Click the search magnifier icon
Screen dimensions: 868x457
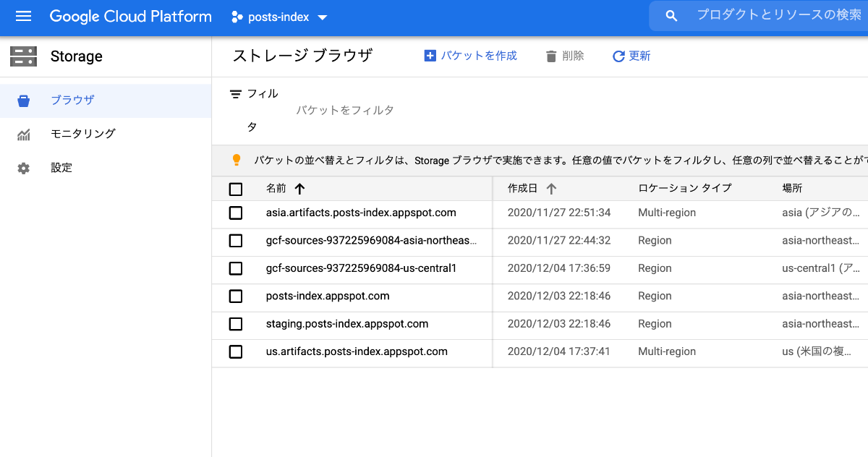tap(671, 16)
